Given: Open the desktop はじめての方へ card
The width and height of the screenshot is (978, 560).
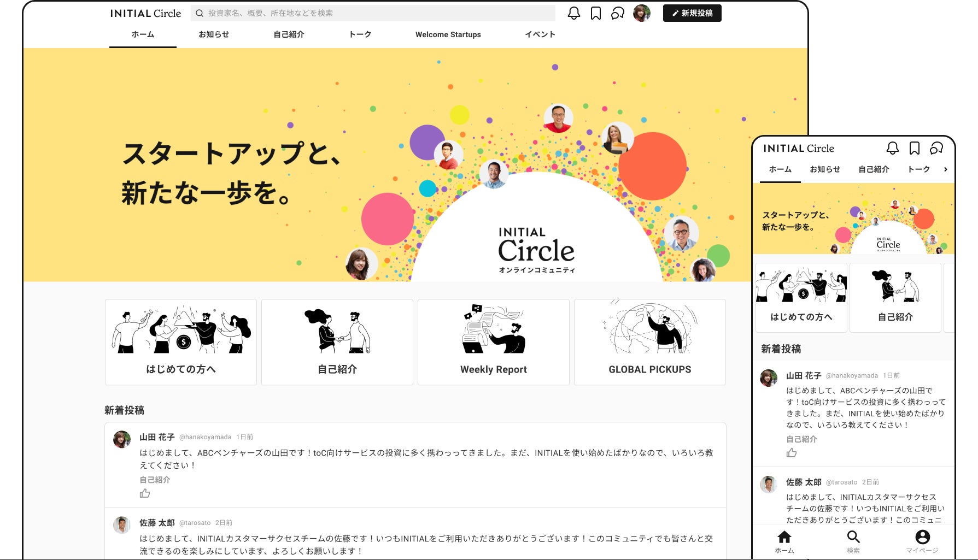Looking at the screenshot, I should click(181, 342).
